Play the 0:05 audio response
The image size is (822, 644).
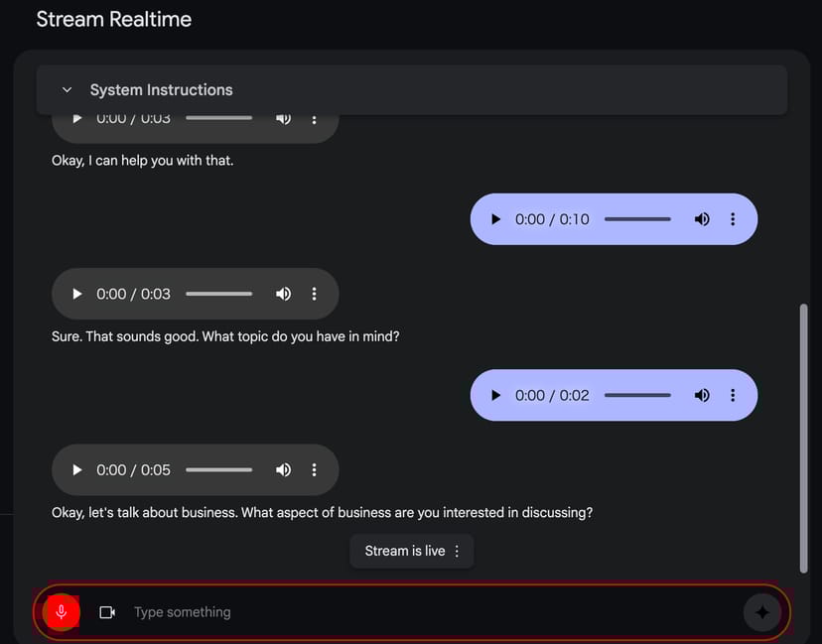(77, 470)
